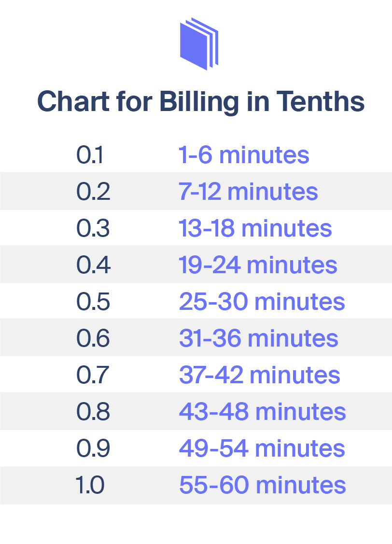Select the 0.1 value in first row
This screenshot has height=544, width=392.
90,155
